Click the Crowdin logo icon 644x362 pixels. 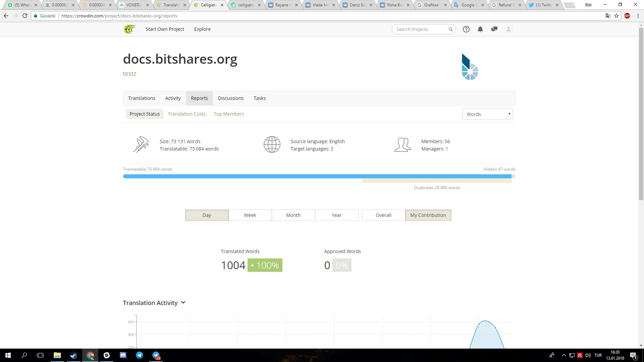tap(130, 29)
